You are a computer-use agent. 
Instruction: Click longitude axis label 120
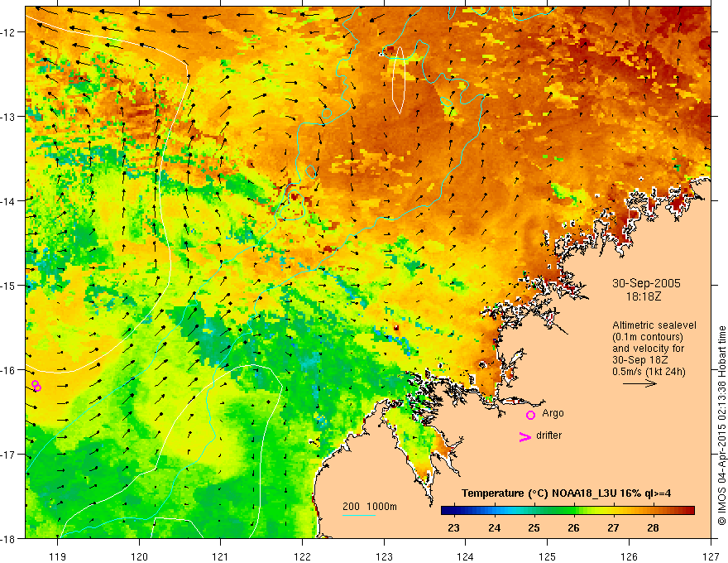(x=139, y=556)
